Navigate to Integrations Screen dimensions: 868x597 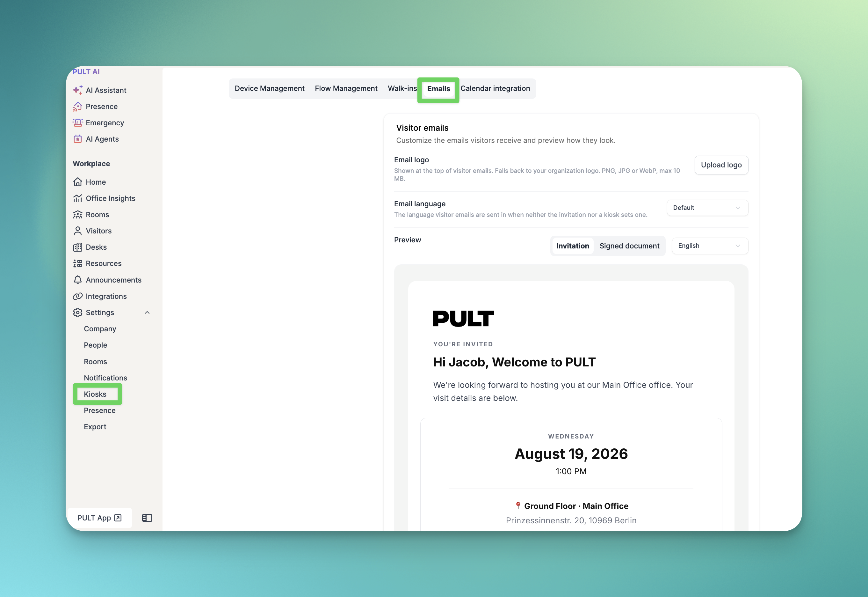coord(106,296)
